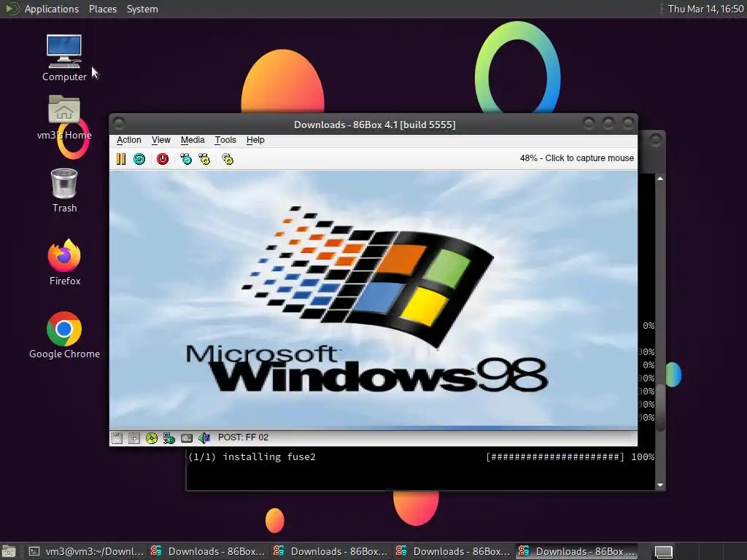The image size is (747, 560).
Task: Open the Media menu
Action: [193, 140]
